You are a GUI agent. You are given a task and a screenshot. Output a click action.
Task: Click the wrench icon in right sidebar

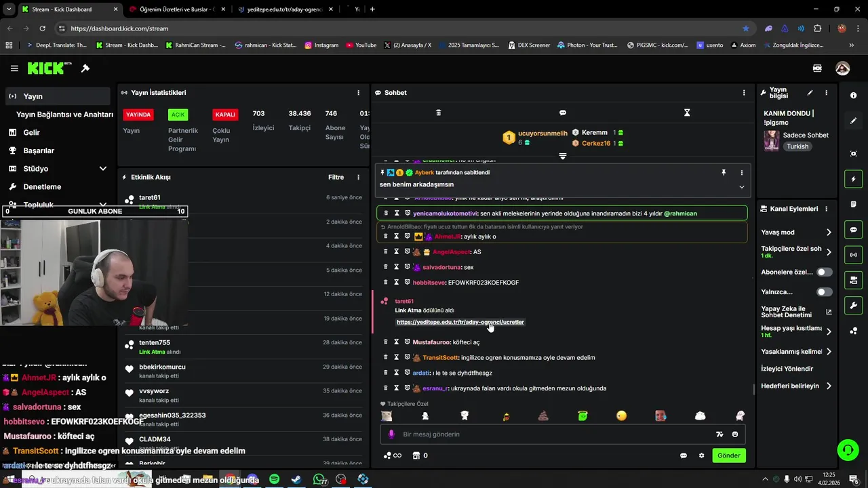point(853,306)
